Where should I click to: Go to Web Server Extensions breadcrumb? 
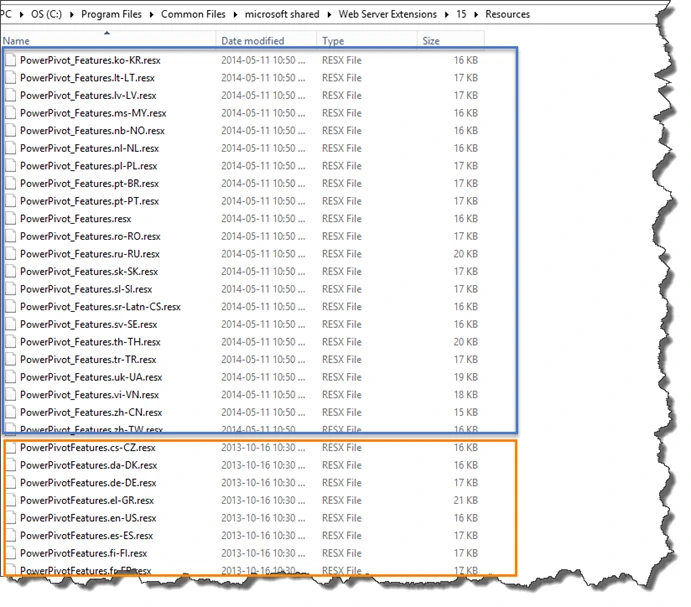coord(388,15)
